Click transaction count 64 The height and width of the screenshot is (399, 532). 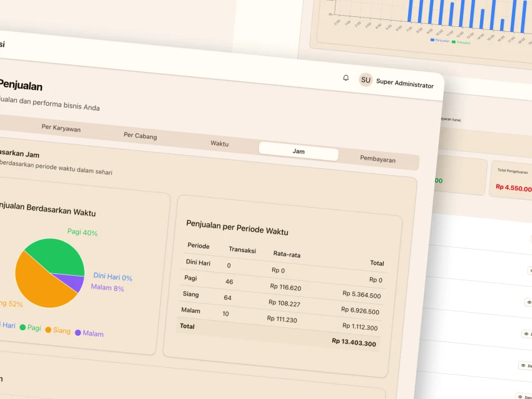pyautogui.click(x=227, y=298)
